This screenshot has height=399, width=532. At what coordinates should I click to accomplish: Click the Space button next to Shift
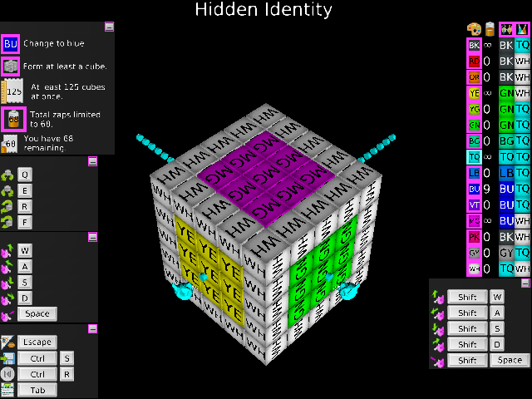click(509, 360)
